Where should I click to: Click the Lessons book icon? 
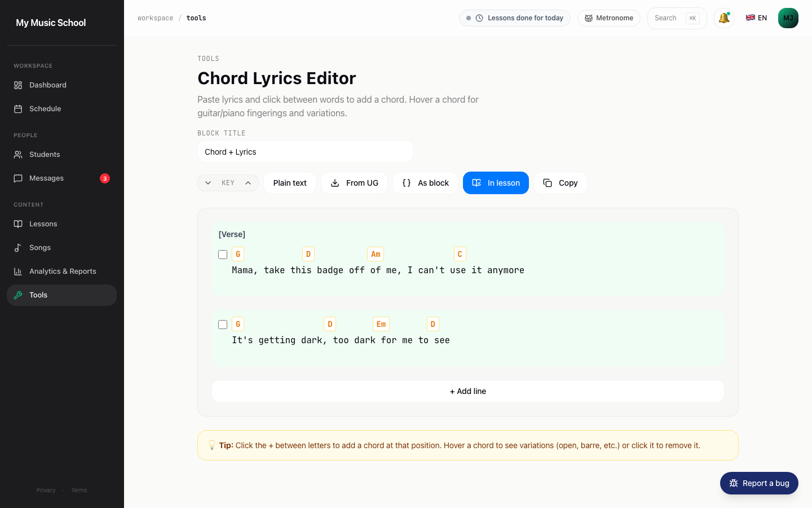(18, 224)
